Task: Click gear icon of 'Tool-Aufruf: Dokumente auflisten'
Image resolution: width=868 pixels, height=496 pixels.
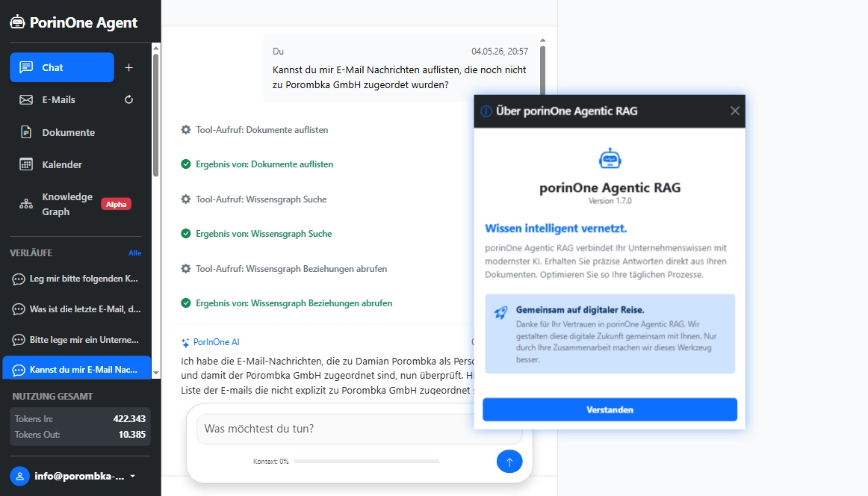Action: [x=186, y=129]
